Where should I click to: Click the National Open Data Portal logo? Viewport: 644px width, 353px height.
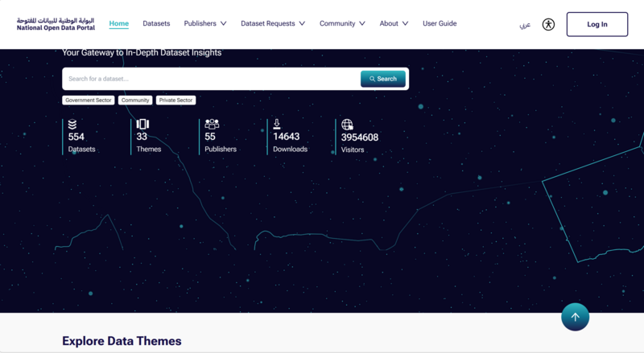pos(56,24)
